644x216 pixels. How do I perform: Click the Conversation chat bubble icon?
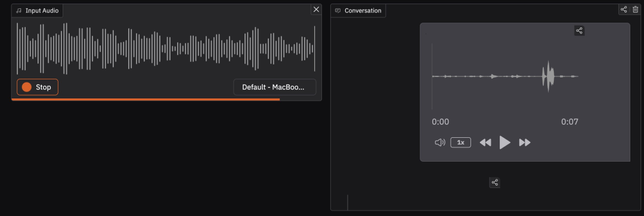(x=338, y=11)
